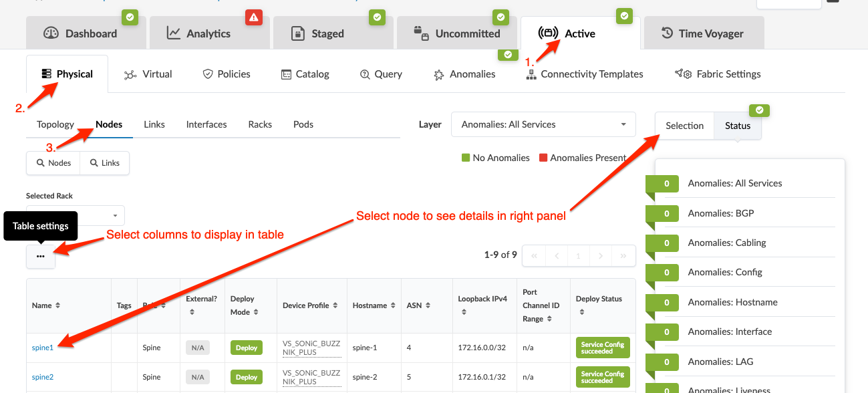Sort table by Name column
The image size is (868, 393).
pos(46,305)
